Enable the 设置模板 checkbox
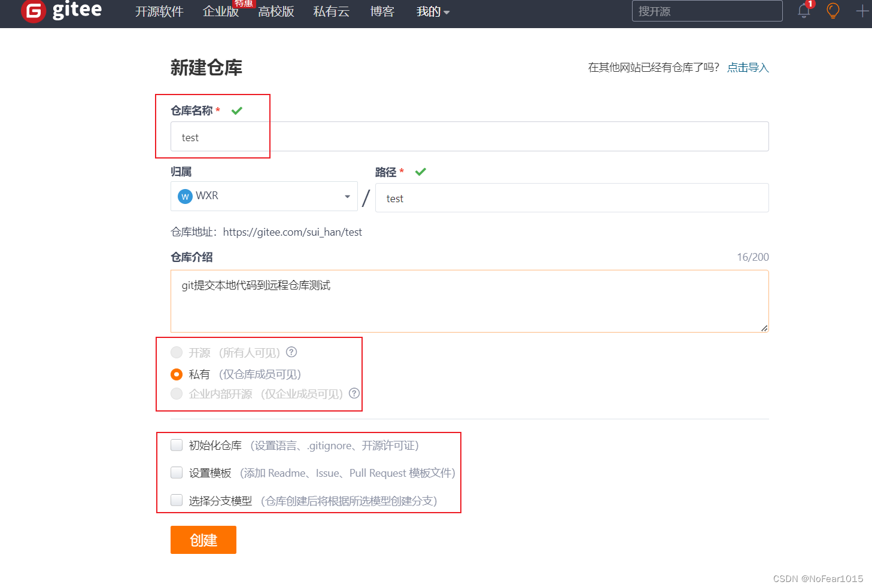Viewport: 872px width, 588px height. pyautogui.click(x=177, y=473)
